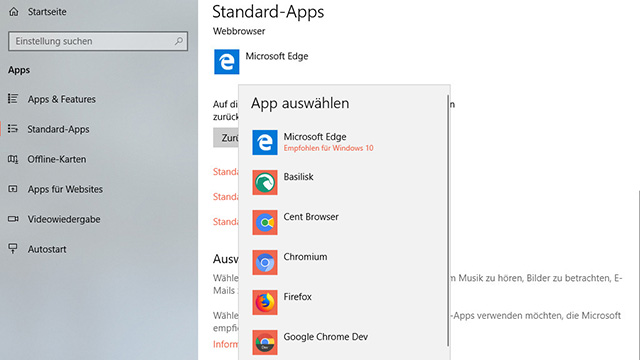This screenshot has width=640, height=360.
Task: Click the Videowiedergabe camera icon
Action: pos(13,219)
